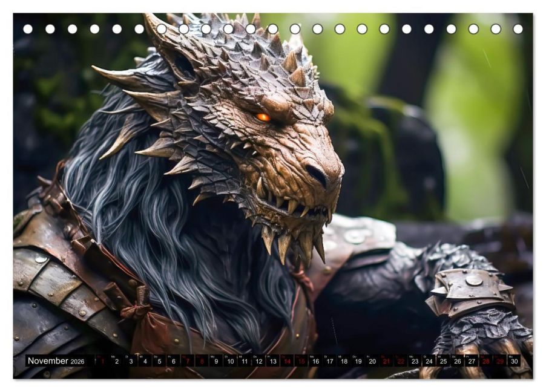This screenshot has width=546, height=392.
Task: Click the red Sunday date 8
Action: tap(201, 361)
